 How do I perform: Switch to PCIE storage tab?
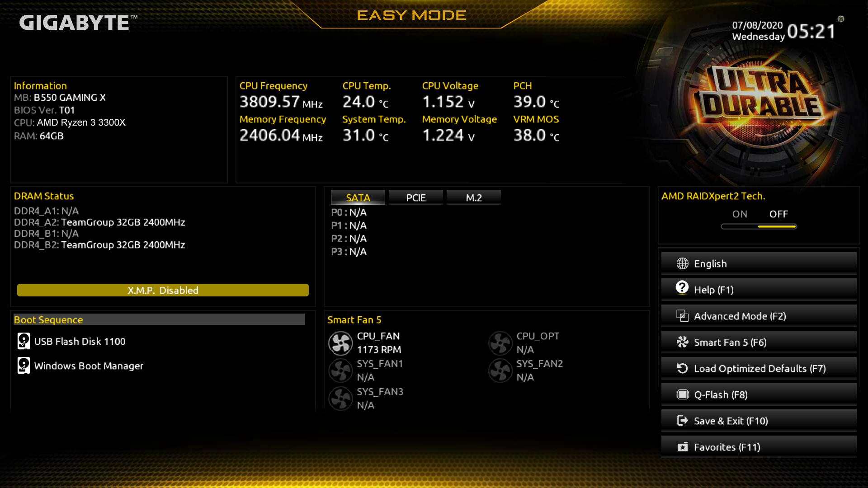[415, 197]
